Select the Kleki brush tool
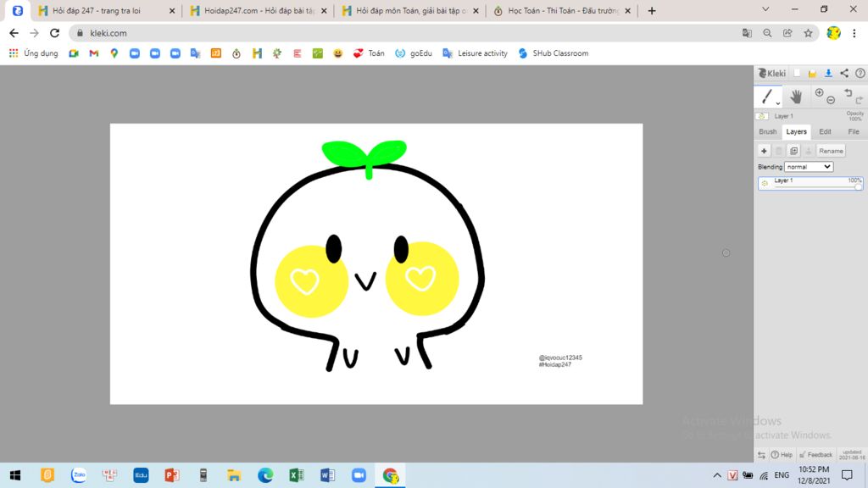Image resolution: width=868 pixels, height=488 pixels. [766, 97]
